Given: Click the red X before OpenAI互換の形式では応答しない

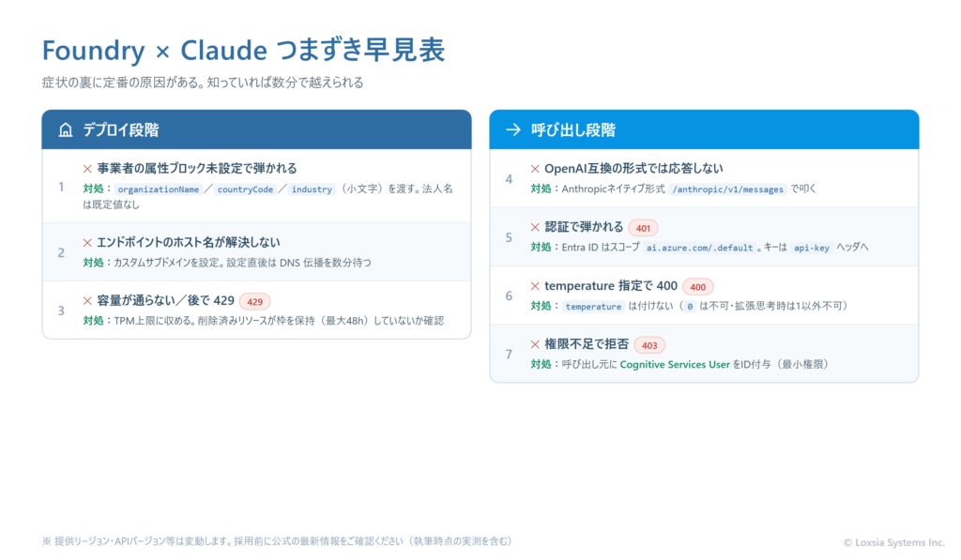Looking at the screenshot, I should [x=535, y=169].
